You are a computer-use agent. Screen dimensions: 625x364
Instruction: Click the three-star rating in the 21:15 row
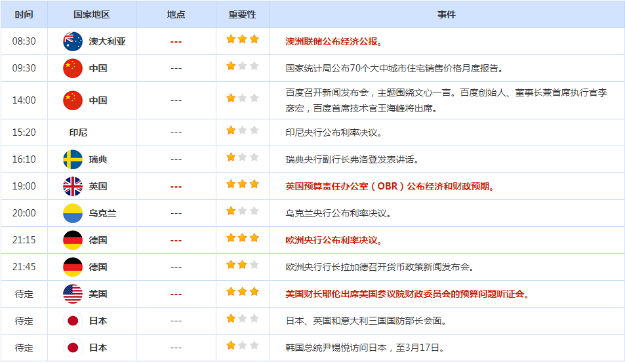tap(243, 238)
